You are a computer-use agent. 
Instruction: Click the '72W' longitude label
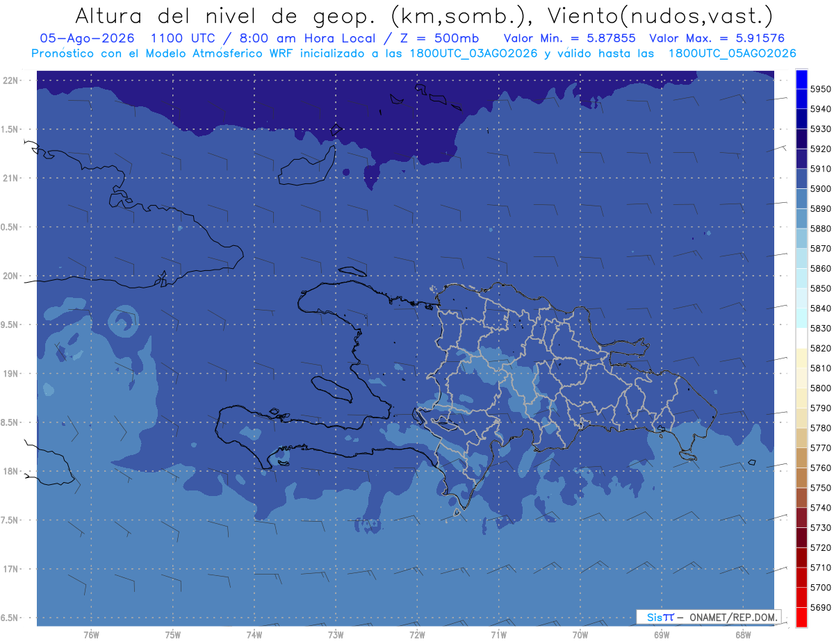(x=417, y=635)
